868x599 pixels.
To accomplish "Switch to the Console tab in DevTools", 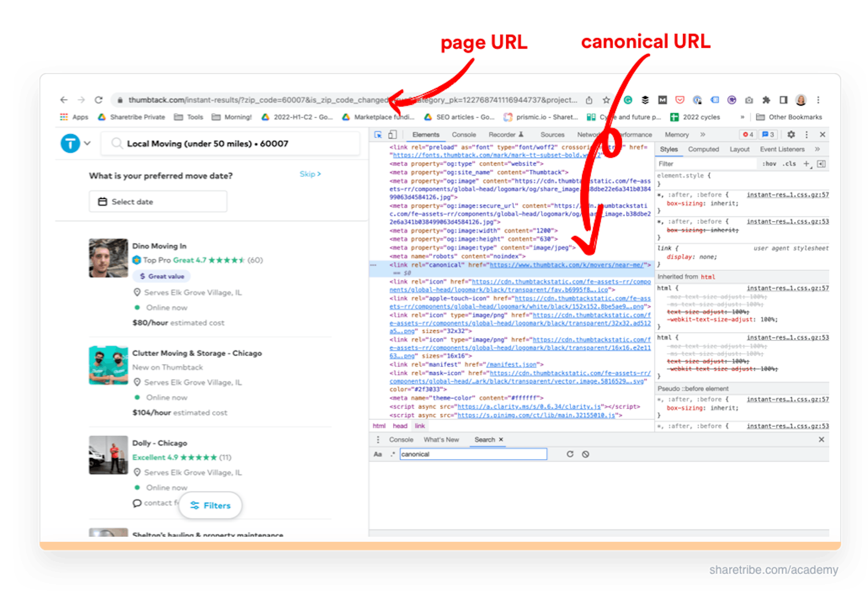I will pos(463,134).
